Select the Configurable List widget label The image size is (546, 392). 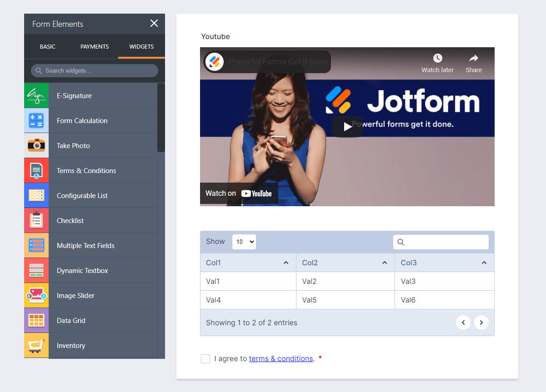click(82, 195)
